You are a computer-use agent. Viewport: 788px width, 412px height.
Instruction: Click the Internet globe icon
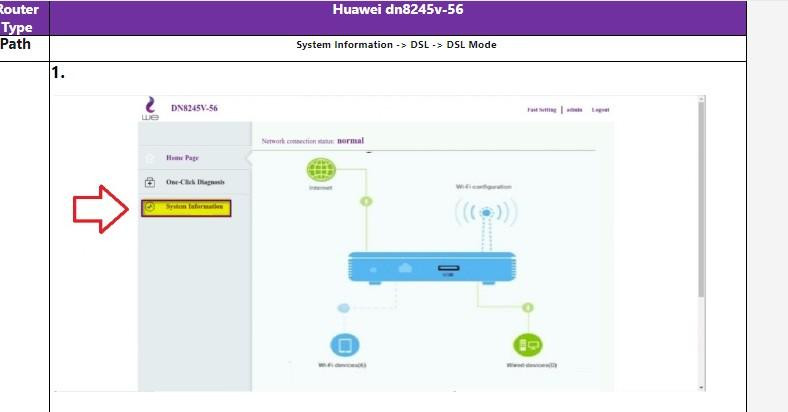click(x=321, y=169)
